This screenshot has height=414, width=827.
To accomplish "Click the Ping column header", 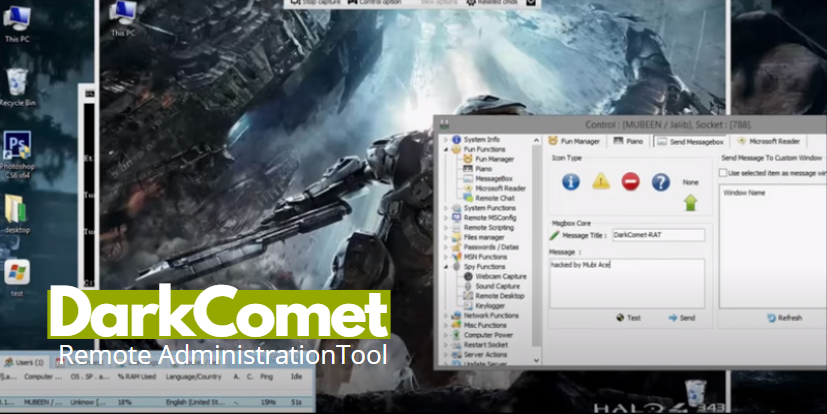I will [266, 377].
